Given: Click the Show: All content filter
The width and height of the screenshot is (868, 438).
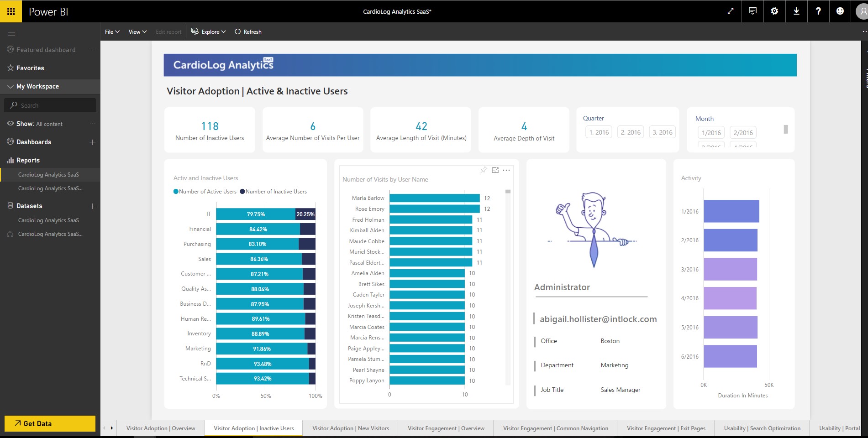Looking at the screenshot, I should (39, 124).
